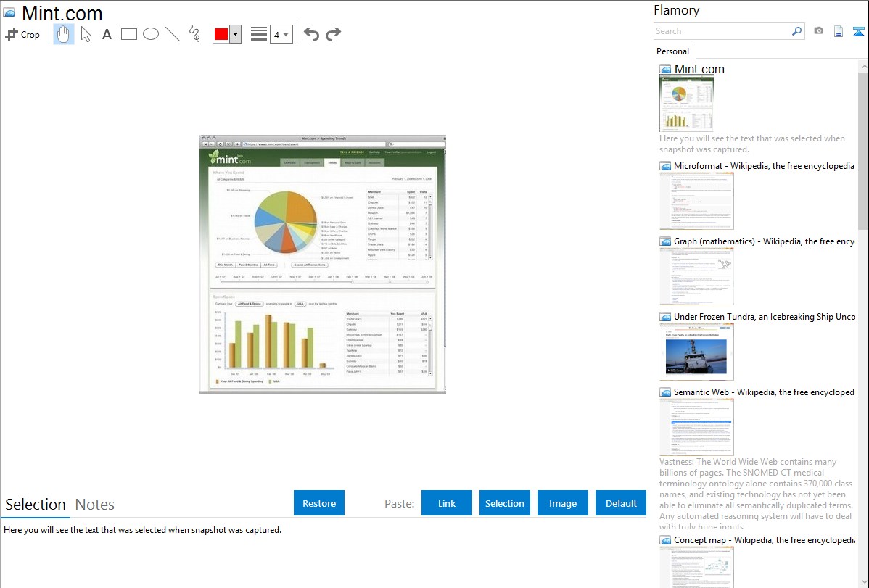Viewport: 869px width, 588px height.
Task: Click the Graph (mathematics) thumbnail
Action: [696, 276]
